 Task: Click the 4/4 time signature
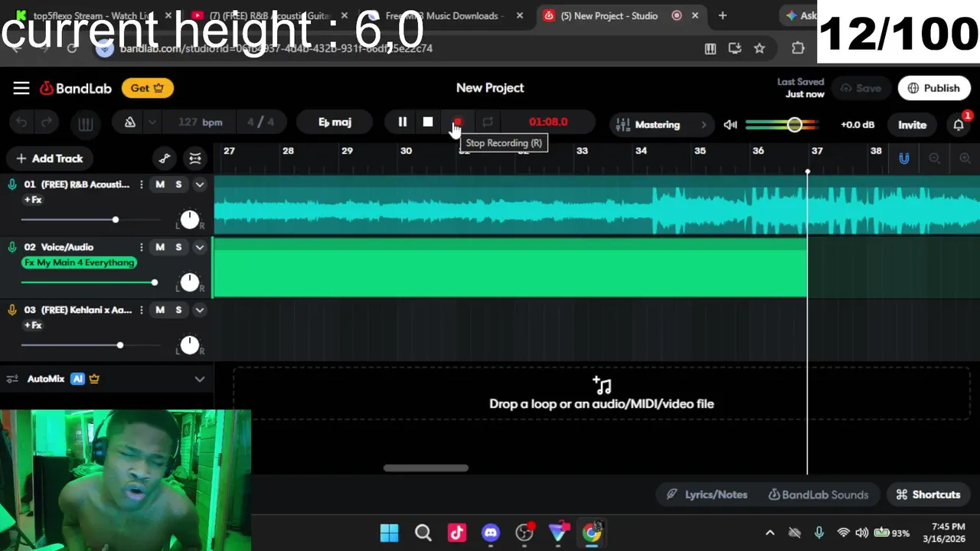(260, 122)
